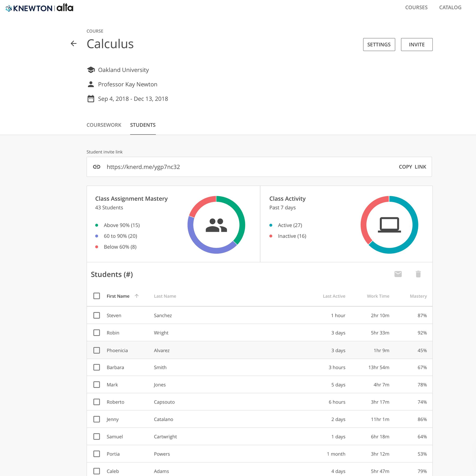This screenshot has height=476, width=476.
Task: Click the calendar icon near course dates
Action: [91, 99]
